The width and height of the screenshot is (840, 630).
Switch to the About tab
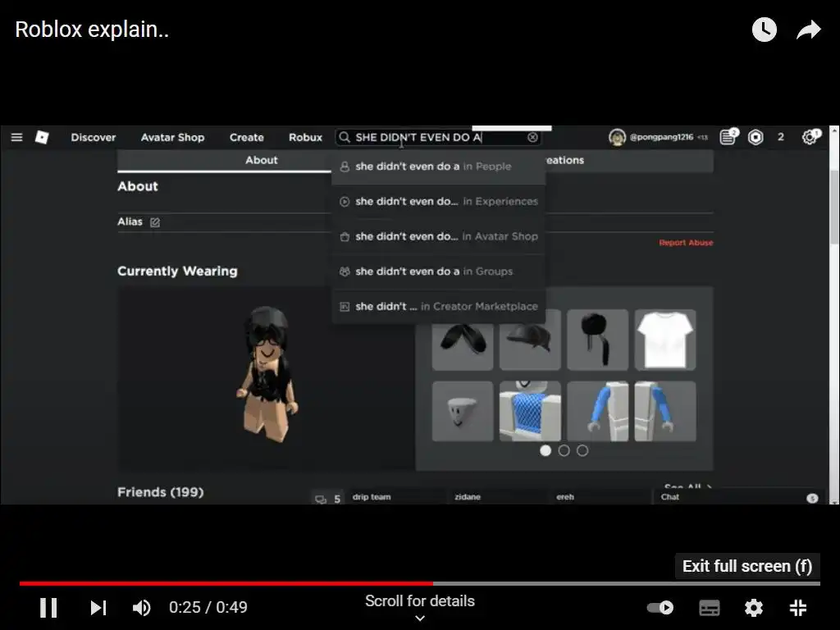coord(262,160)
